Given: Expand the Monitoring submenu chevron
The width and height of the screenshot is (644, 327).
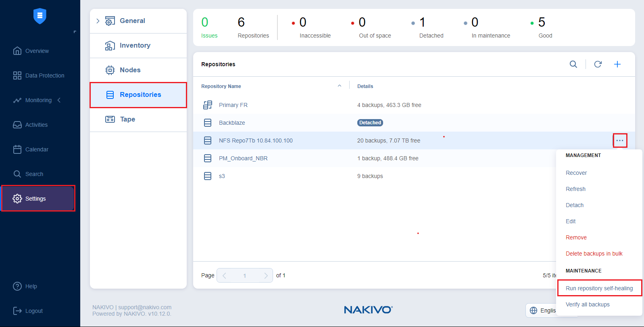Looking at the screenshot, I should [x=59, y=100].
